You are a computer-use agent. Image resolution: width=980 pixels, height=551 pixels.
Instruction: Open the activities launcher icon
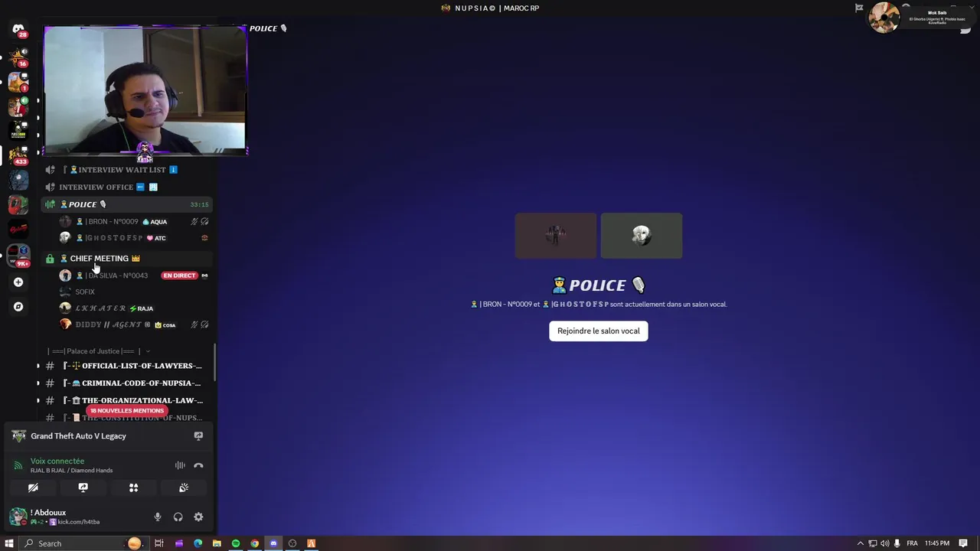(x=133, y=487)
